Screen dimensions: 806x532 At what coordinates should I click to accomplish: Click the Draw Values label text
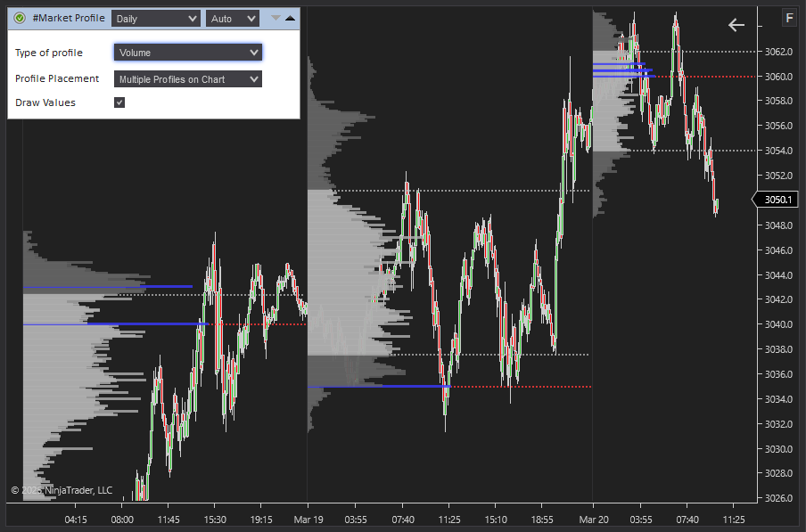point(45,102)
